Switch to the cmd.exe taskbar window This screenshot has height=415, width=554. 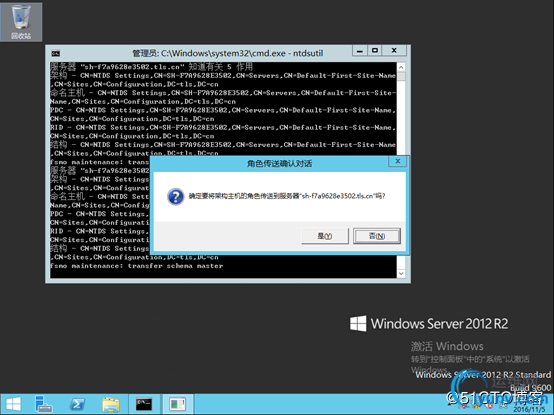(x=144, y=404)
